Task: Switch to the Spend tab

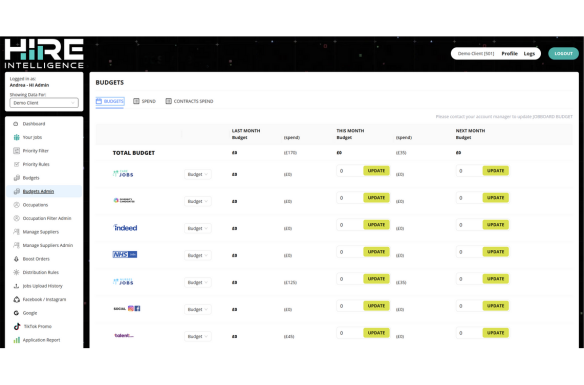Action: click(x=145, y=101)
